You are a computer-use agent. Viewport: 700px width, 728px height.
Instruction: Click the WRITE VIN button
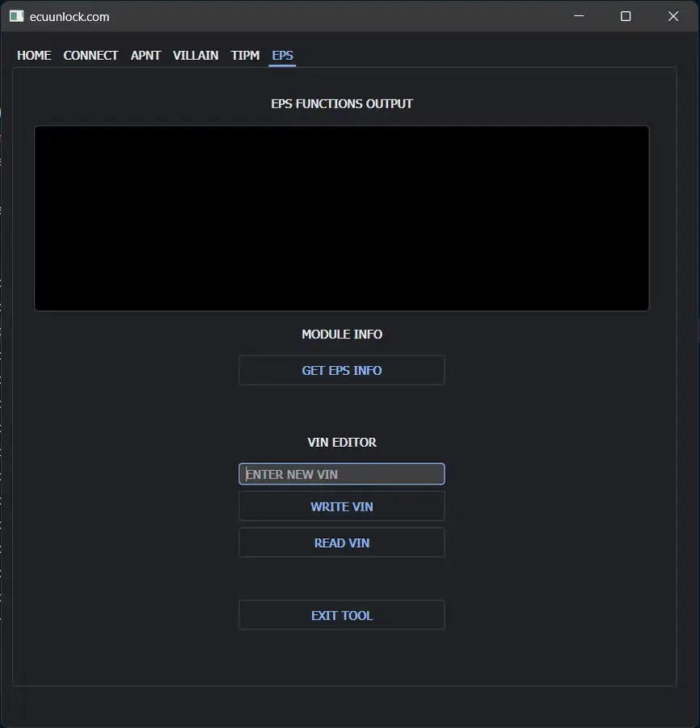pyautogui.click(x=341, y=507)
